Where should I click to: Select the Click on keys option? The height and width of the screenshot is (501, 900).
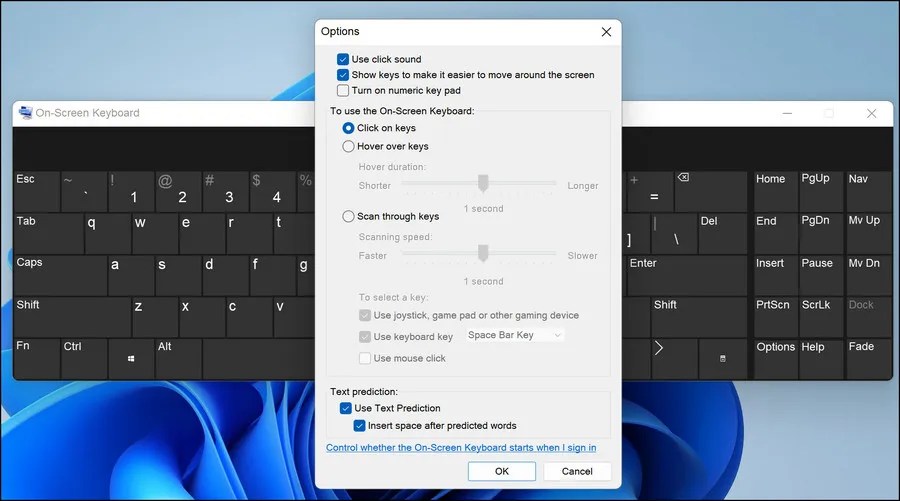(x=348, y=128)
